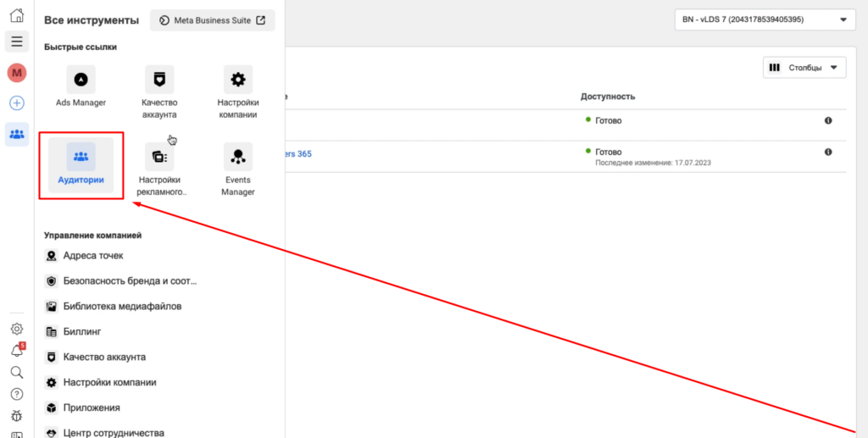868x438 pixels.
Task: Select the Аудитории shortcut tile
Action: point(81,165)
